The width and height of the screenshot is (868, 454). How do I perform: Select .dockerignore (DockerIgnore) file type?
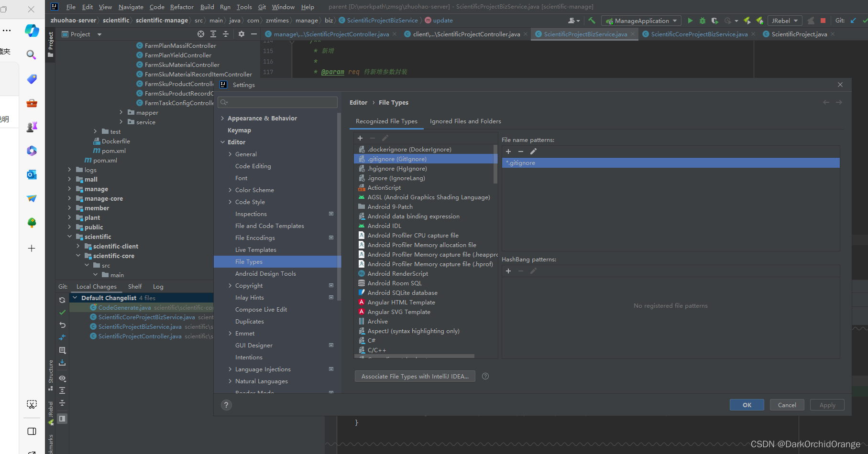pos(425,149)
